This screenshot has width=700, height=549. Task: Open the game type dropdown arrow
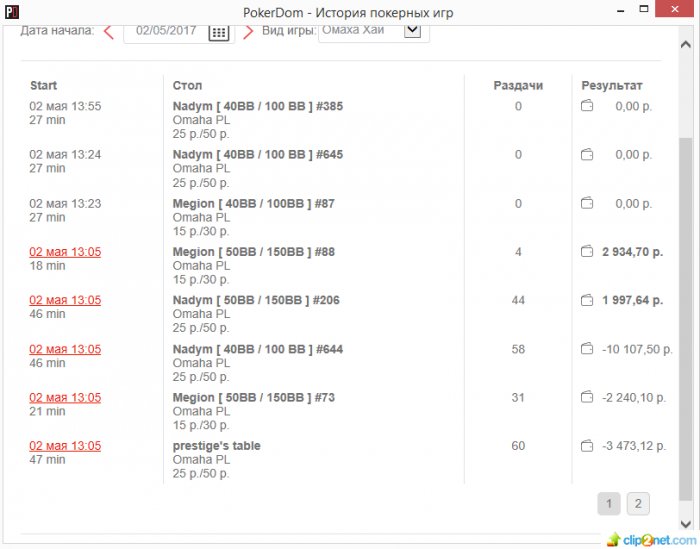click(412, 30)
